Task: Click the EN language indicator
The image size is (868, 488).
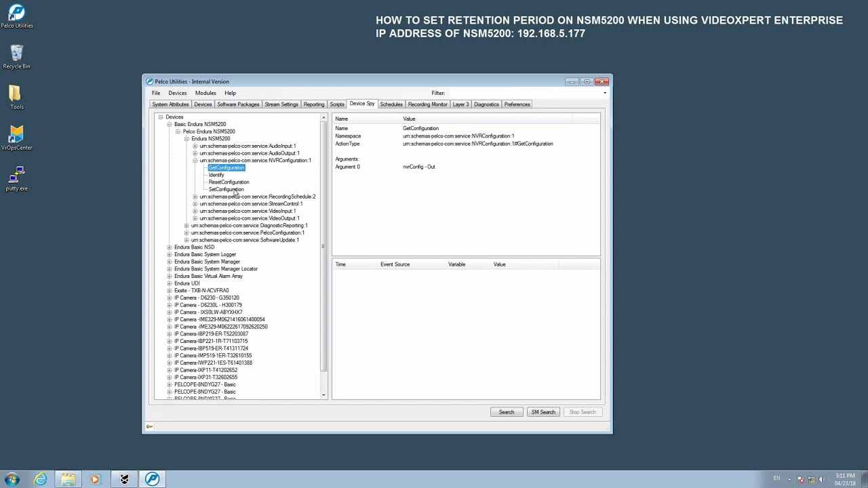Action: pos(776,479)
